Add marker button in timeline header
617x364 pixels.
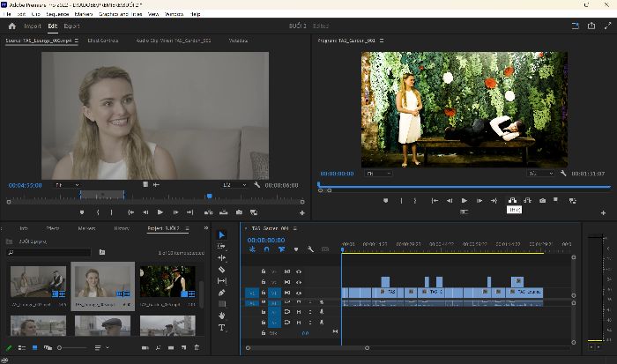point(296,249)
